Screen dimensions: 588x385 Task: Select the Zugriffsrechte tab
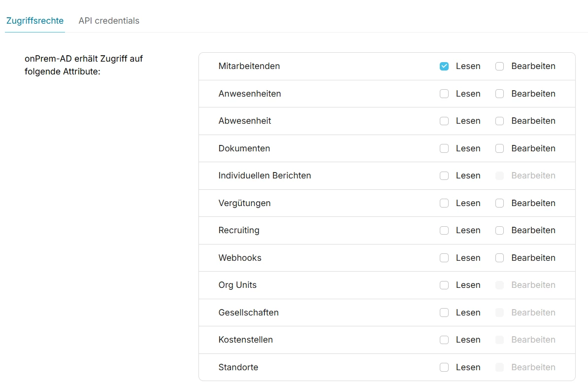[35, 21]
